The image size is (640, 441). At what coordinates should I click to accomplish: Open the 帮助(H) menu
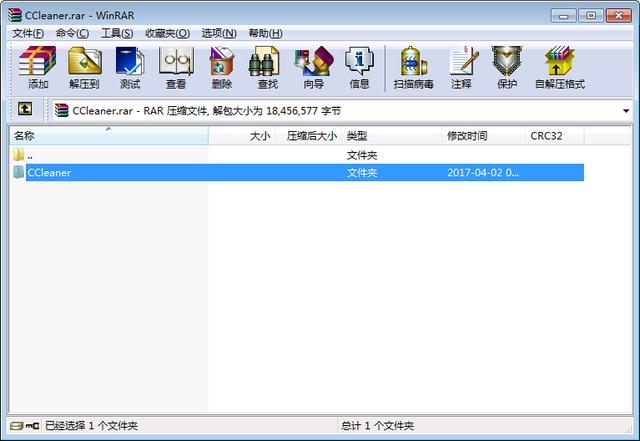[x=265, y=33]
